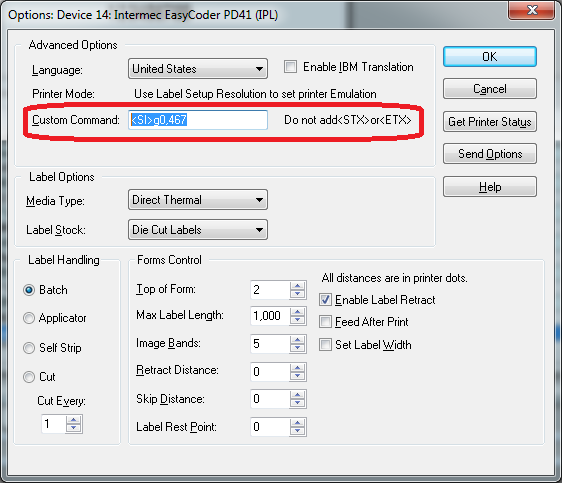This screenshot has width=562, height=483.
Task: Enable the IBM Translation checkbox
Action: (290, 67)
